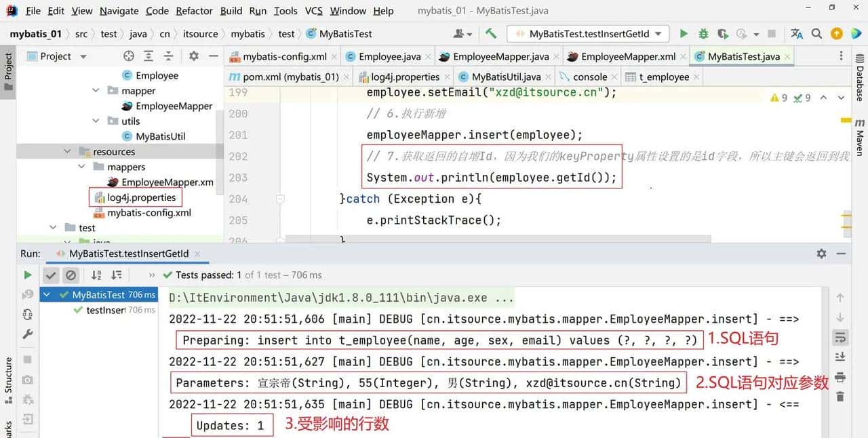This screenshot has width=868, height=438.
Task: Switch to the EmployeeMapper.xml editor tab
Action: click(627, 56)
